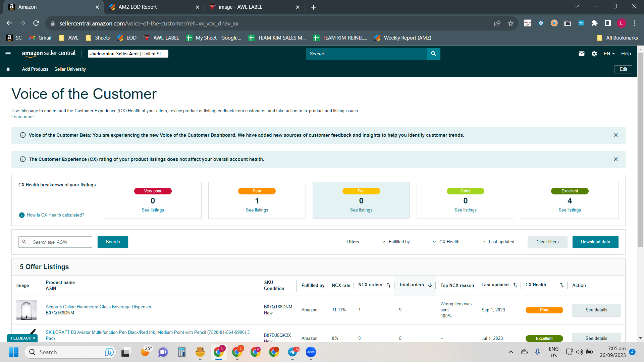The height and width of the screenshot is (362, 644).
Task: Open the Calculator app in taskbar
Action: click(x=181, y=352)
